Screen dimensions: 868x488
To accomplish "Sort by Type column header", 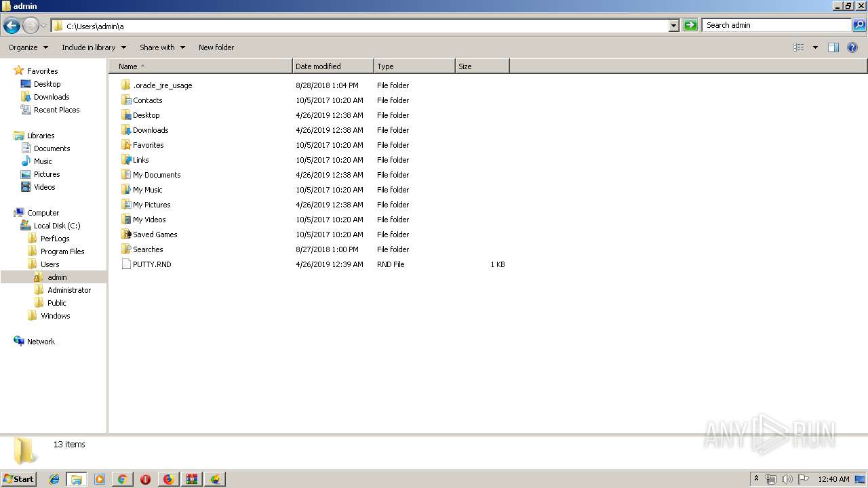I will point(414,66).
